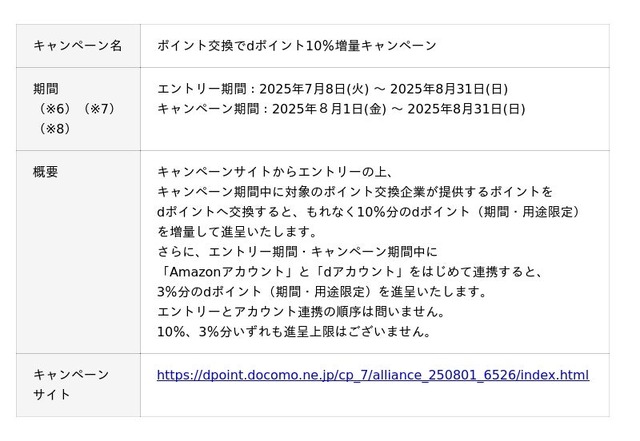Image resolution: width=640 pixels, height=441 pixels.
Task: Select the 概要 row label
Action: (45, 172)
